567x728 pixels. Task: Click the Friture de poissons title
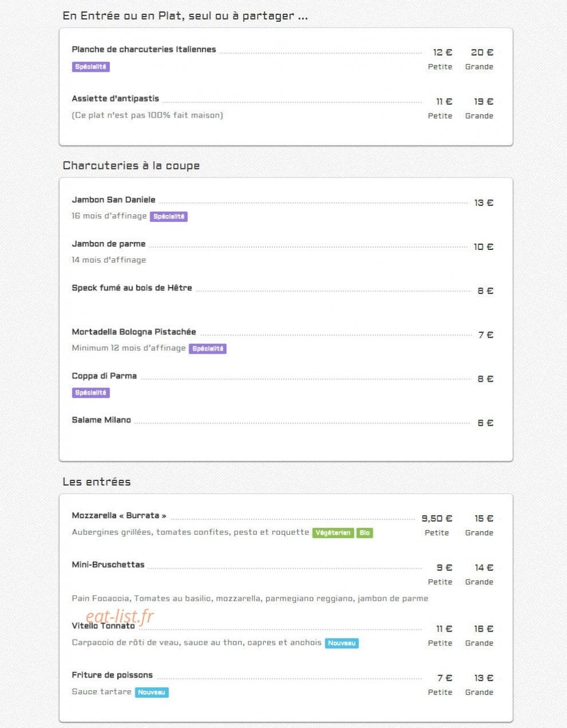[112, 675]
